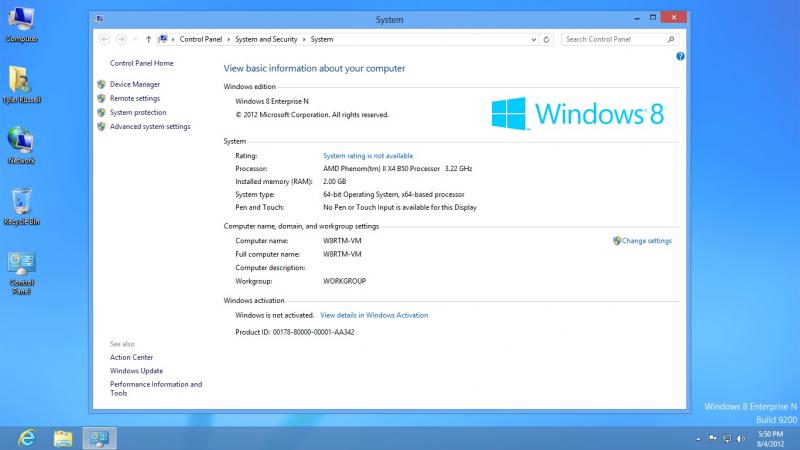
Task: Click the Windows 8 Enterprise N edition text
Action: pyautogui.click(x=272, y=102)
